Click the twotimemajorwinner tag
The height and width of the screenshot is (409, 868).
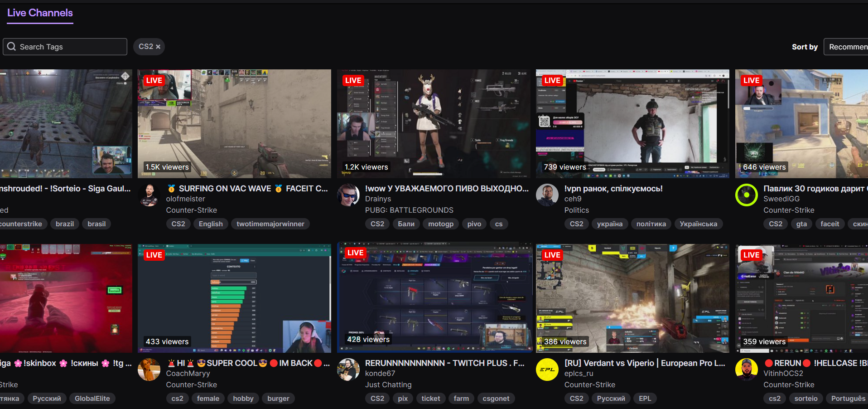tap(270, 224)
